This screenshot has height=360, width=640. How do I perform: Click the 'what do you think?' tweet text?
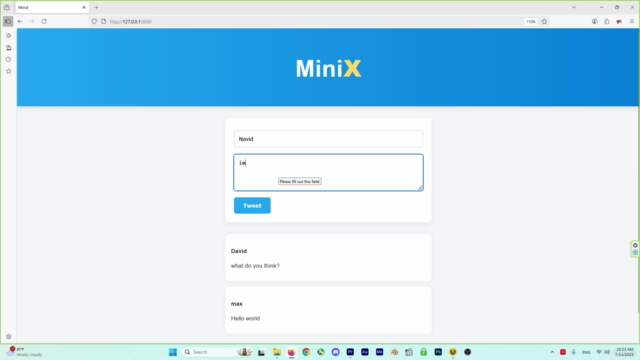[255, 266]
